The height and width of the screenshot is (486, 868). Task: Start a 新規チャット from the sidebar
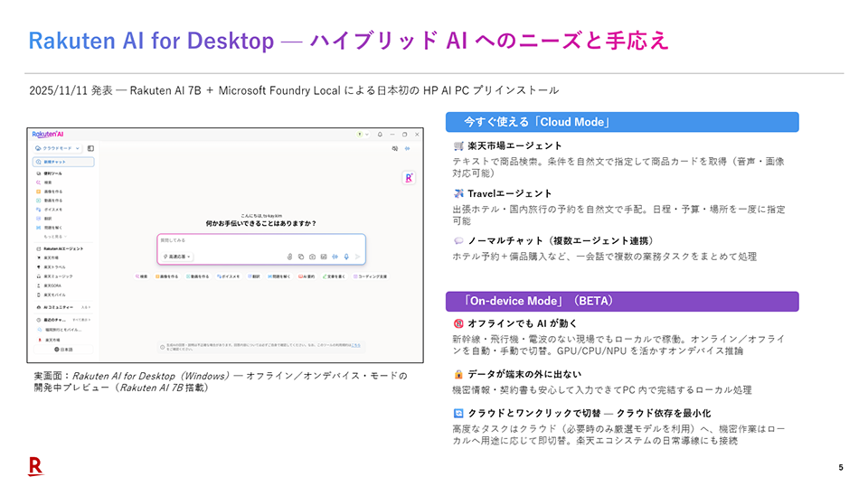point(63,162)
